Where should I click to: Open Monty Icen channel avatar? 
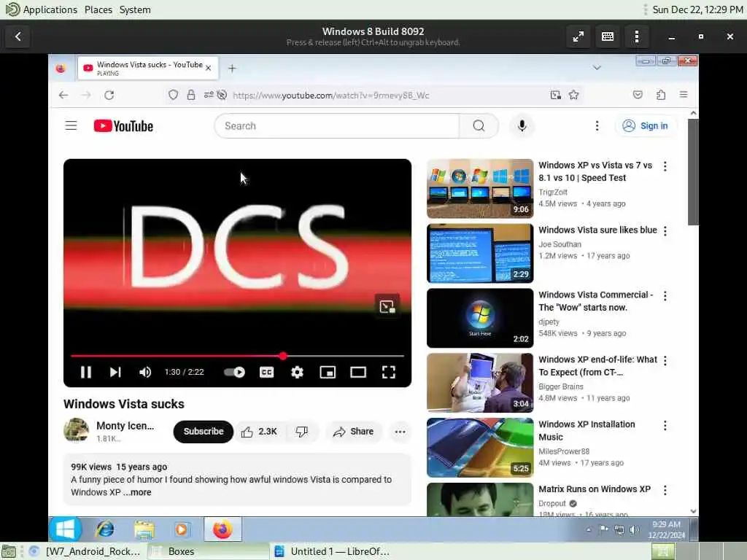pos(76,430)
